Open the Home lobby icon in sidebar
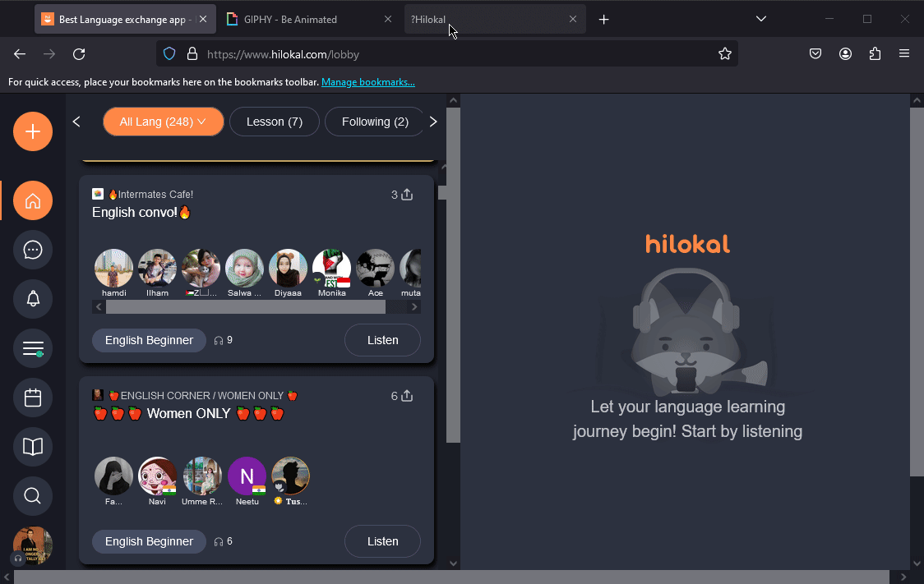The image size is (924, 584). point(33,200)
